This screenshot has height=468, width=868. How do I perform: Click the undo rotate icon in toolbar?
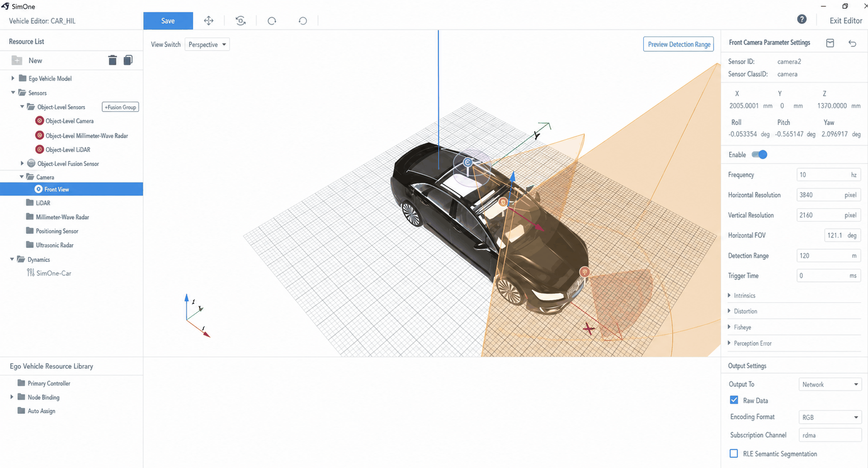click(303, 21)
